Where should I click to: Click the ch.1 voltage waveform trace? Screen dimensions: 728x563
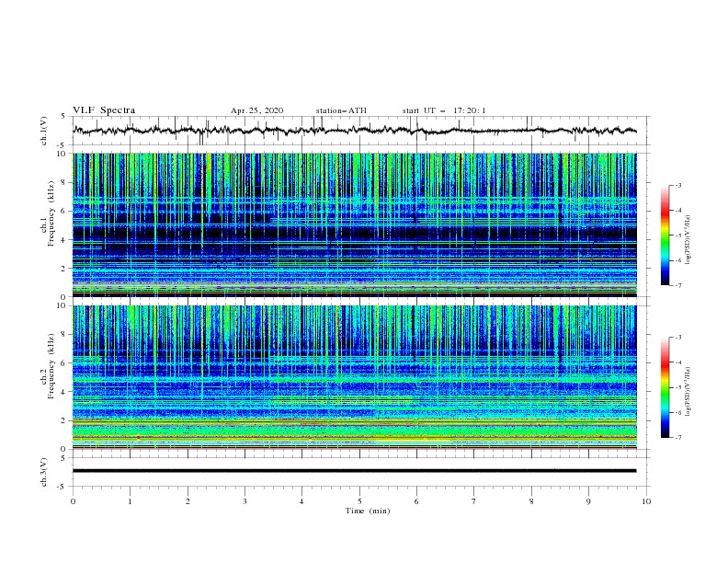(354, 131)
